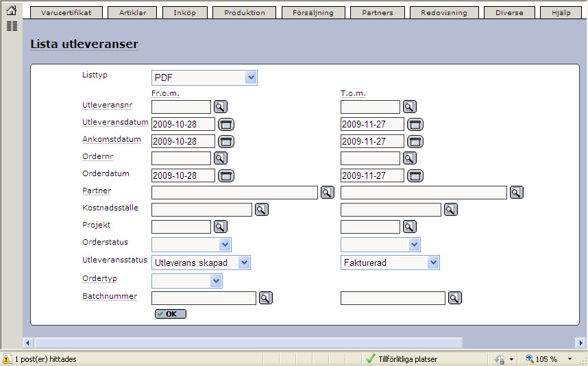Search Projekt to-value with magnifier
Image resolution: width=588 pixels, height=366 pixels.
click(410, 226)
